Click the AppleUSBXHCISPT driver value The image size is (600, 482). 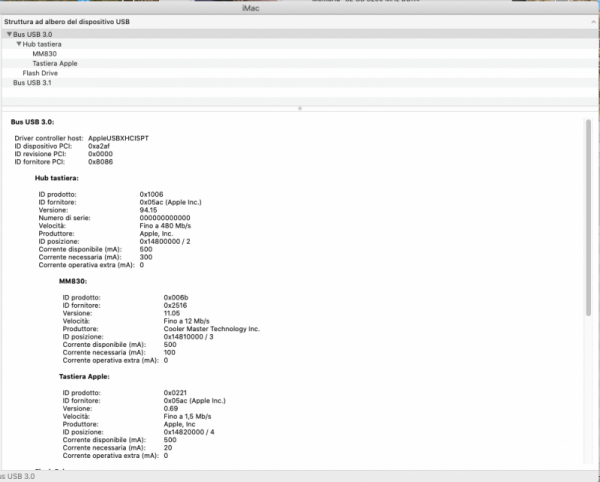click(118, 138)
